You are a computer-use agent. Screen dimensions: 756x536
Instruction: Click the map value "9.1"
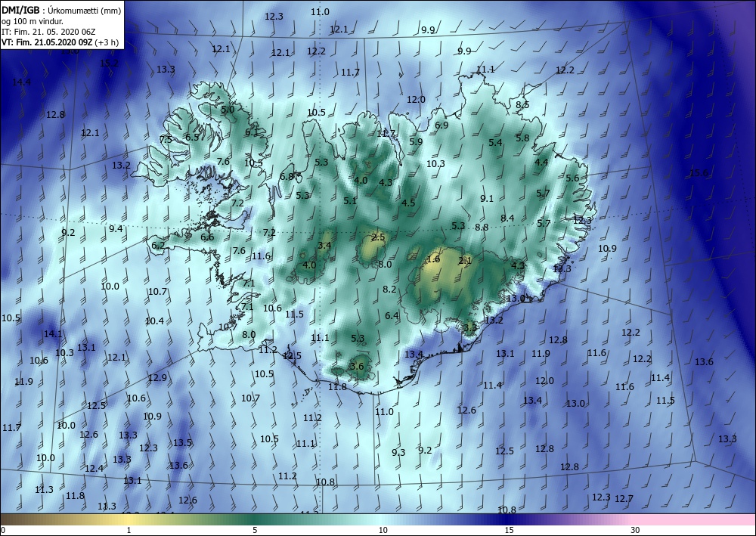[487, 199]
